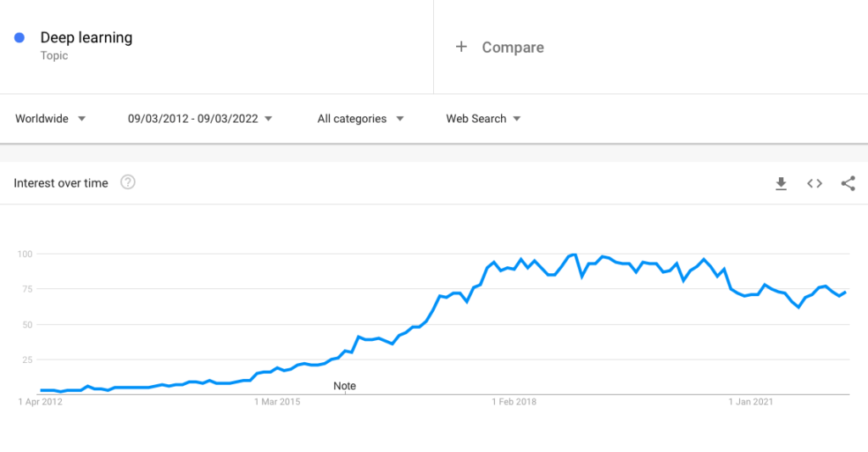The height and width of the screenshot is (452, 868).
Task: Click the Interest over time heading
Action: tap(61, 183)
